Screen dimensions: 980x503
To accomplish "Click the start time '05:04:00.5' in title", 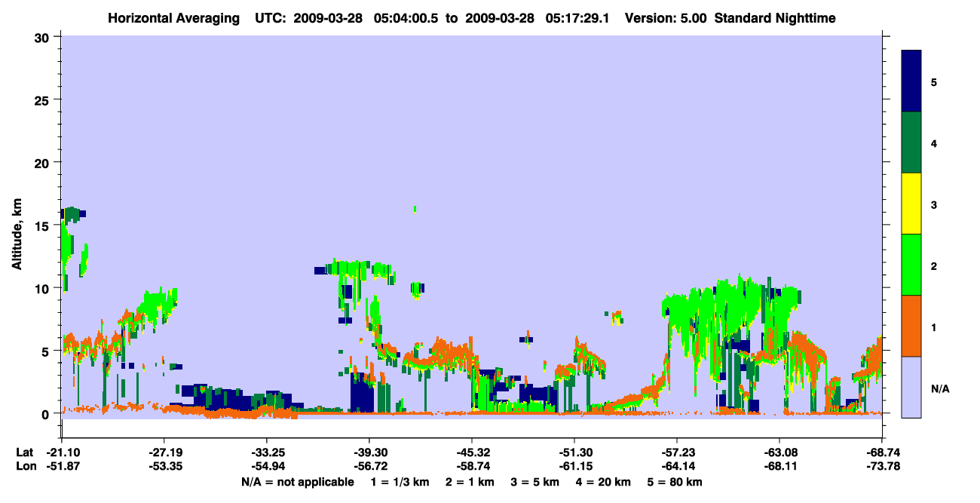I will (408, 17).
